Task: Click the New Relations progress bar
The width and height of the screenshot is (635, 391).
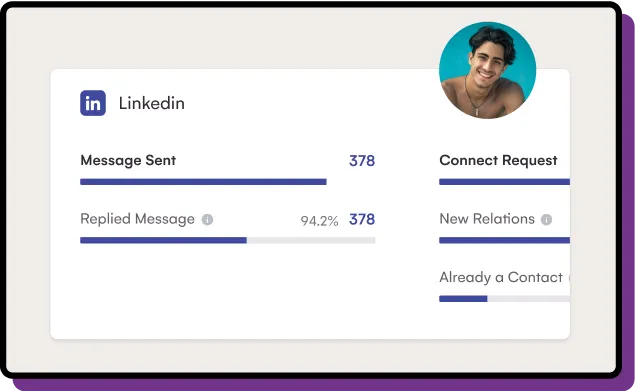Action: 505,241
